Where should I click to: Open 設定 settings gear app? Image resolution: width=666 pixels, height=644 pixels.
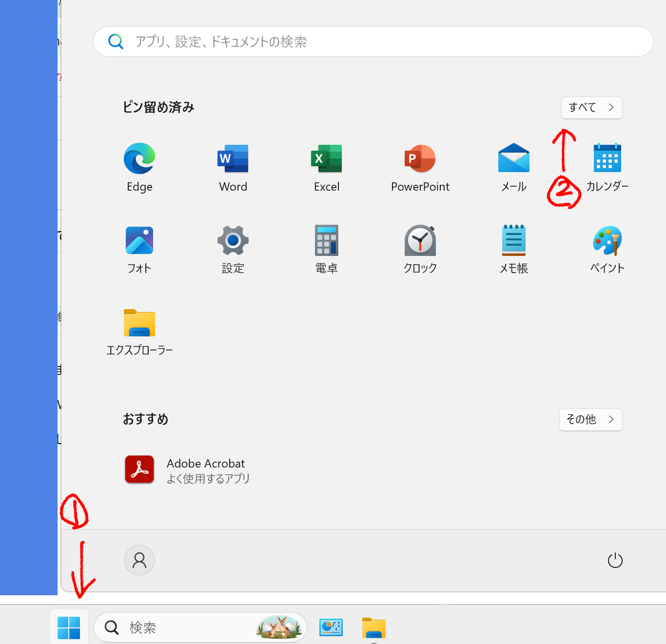[x=233, y=249]
